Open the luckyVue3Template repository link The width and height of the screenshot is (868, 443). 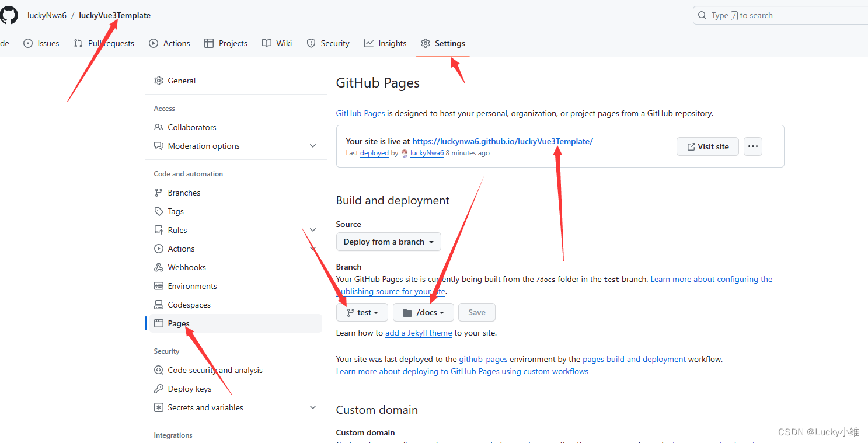114,16
